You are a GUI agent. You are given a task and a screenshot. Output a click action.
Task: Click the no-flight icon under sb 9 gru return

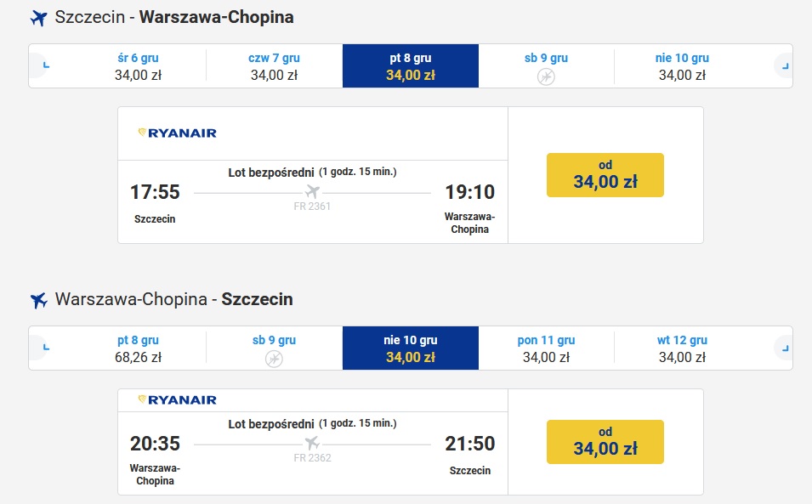coord(274,360)
